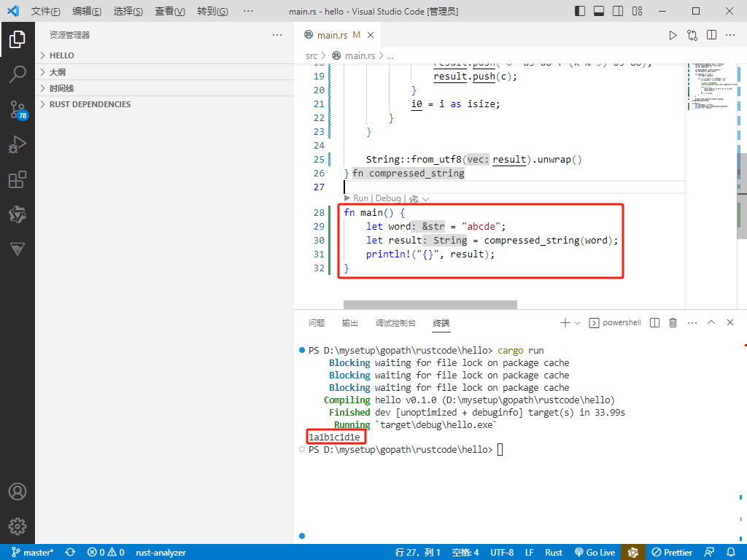The height and width of the screenshot is (560, 747).
Task: Click rust-analyzer status bar entry
Action: (160, 553)
